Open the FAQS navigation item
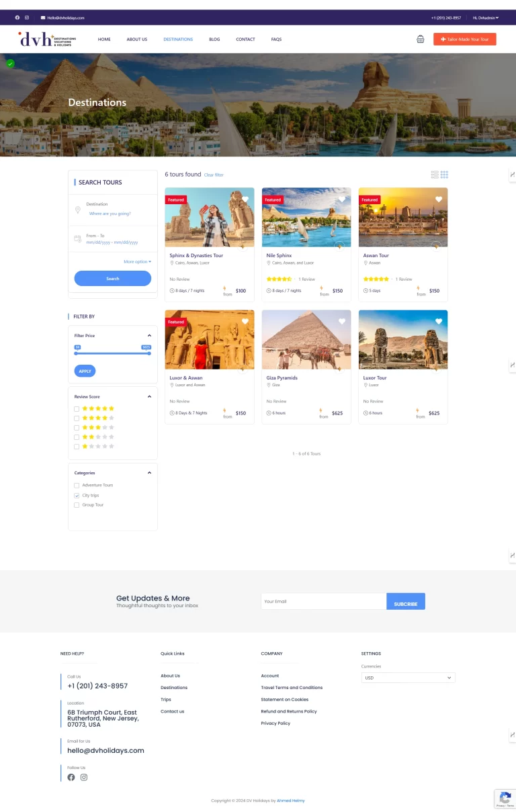The image size is (516, 812). (276, 40)
